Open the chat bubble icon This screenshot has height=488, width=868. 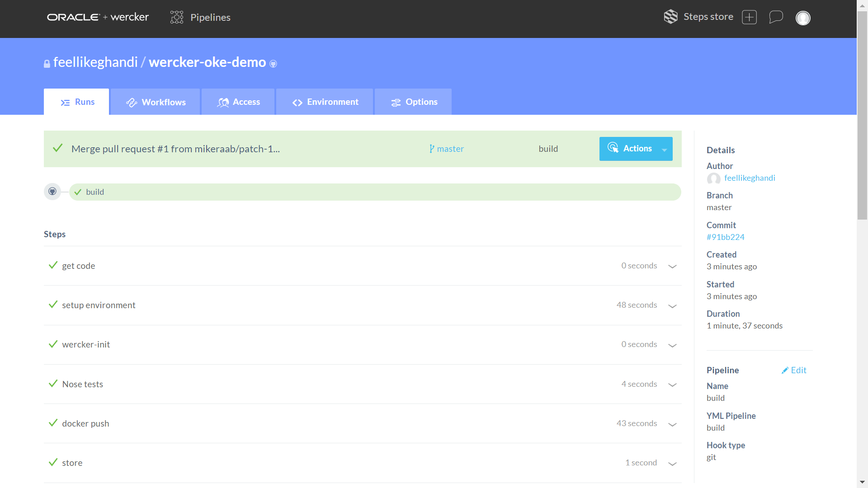[x=776, y=17]
